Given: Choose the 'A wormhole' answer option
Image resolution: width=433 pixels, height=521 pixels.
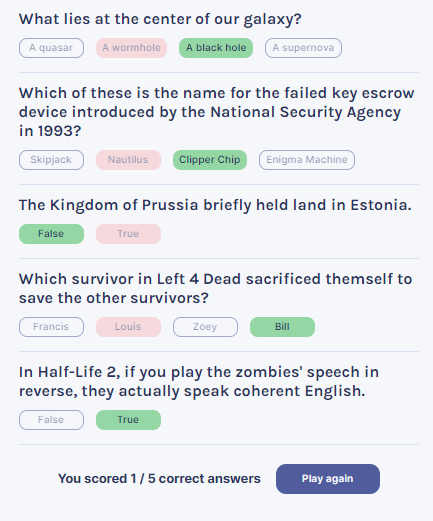Looking at the screenshot, I should (131, 48).
